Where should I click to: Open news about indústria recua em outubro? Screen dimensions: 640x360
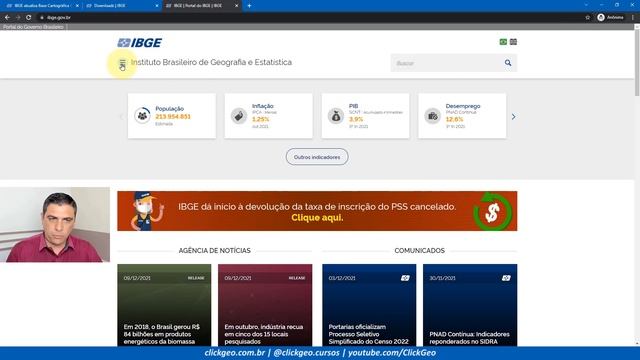[265, 305]
